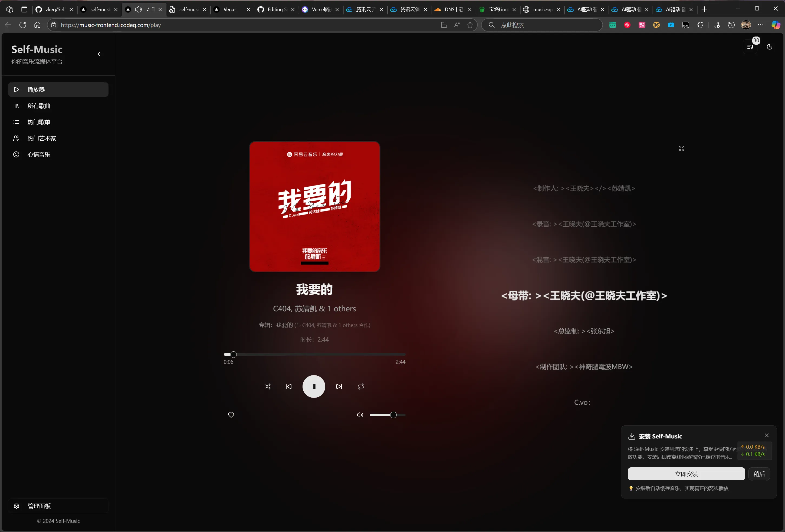The image size is (785, 532).
Task: Click the song progress bar
Action: point(314,355)
